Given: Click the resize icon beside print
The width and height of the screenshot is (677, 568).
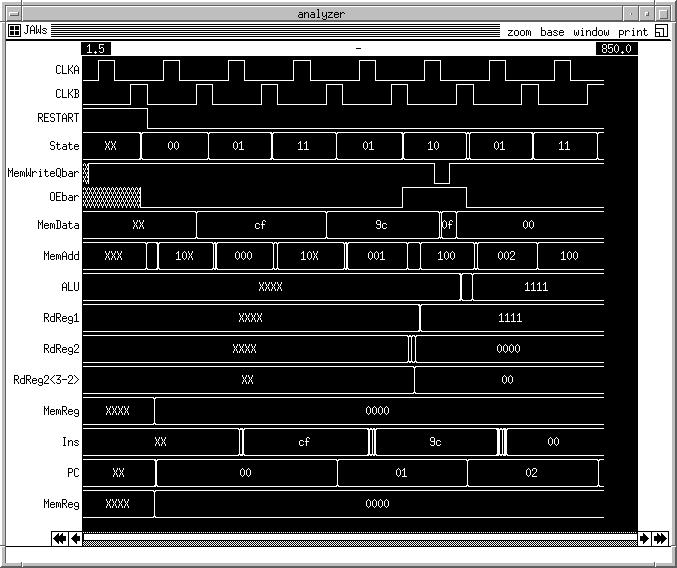Looking at the screenshot, I should pos(661,32).
